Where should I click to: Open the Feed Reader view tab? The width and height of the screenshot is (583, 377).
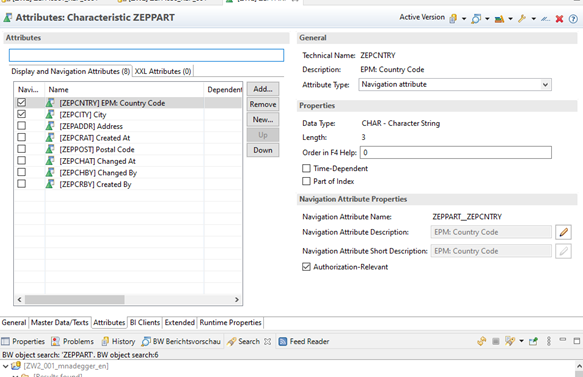coord(304,341)
